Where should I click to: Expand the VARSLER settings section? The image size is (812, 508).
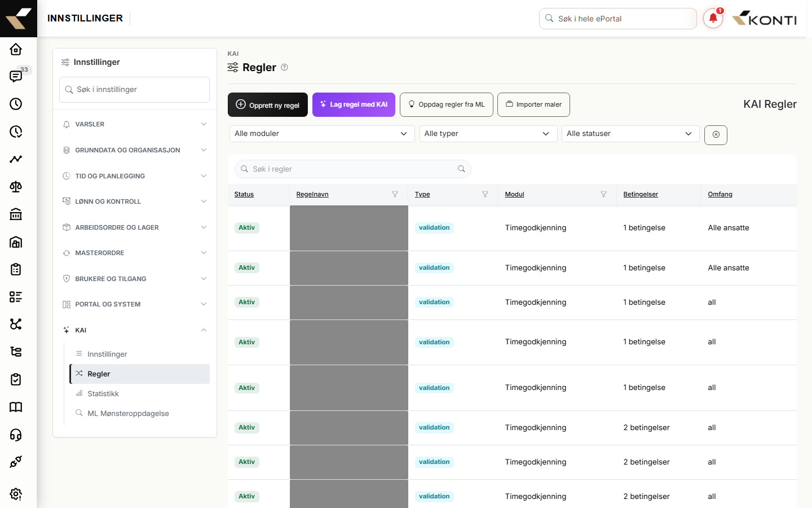(x=135, y=124)
